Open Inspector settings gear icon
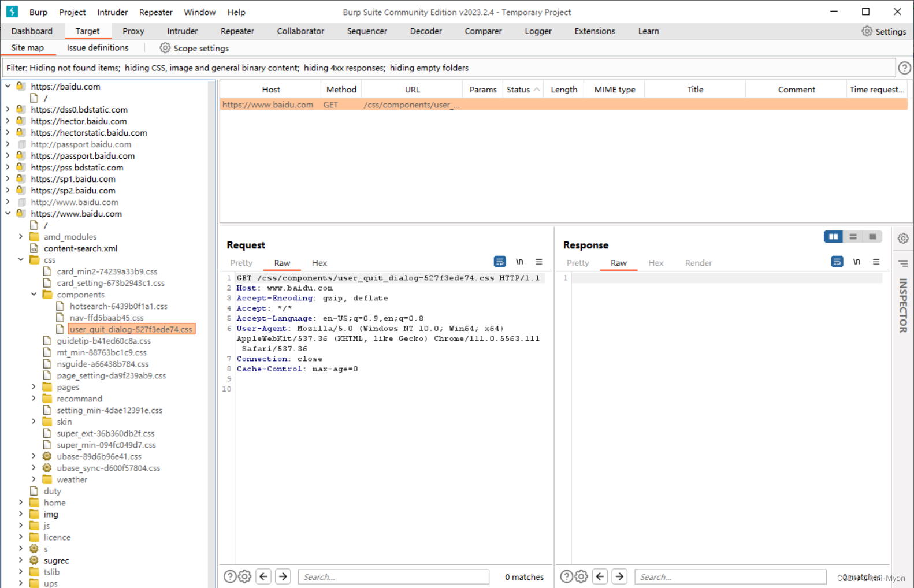This screenshot has width=914, height=588. [x=903, y=239]
